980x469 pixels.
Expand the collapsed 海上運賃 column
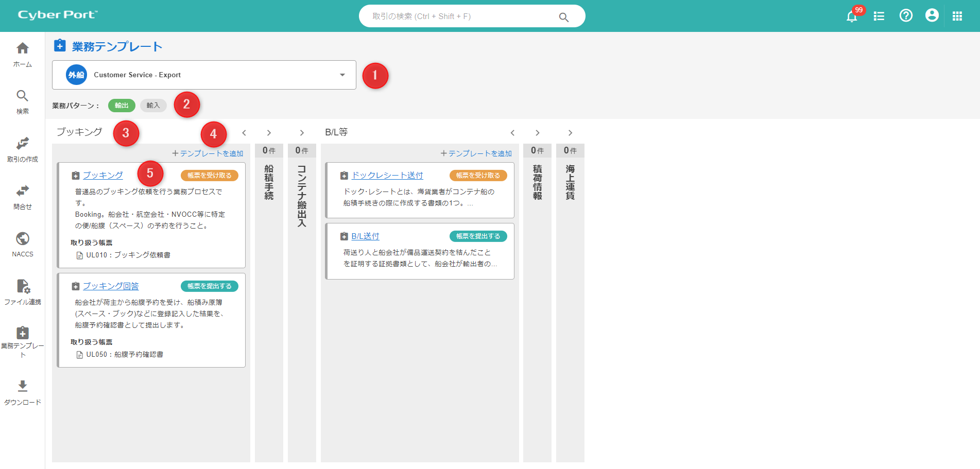(570, 182)
